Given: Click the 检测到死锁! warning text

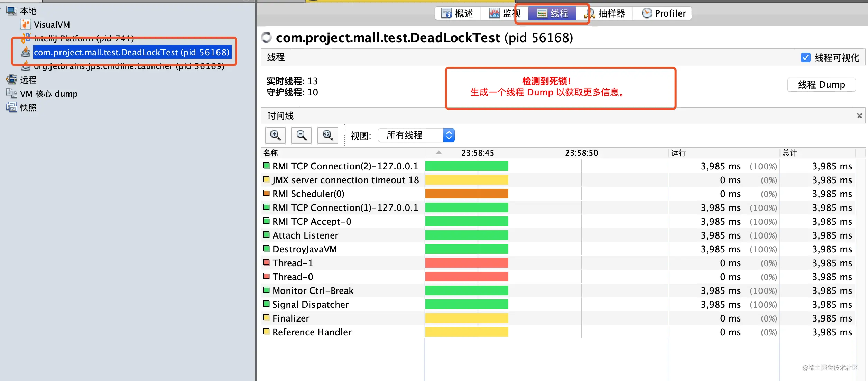Looking at the screenshot, I should coord(546,81).
